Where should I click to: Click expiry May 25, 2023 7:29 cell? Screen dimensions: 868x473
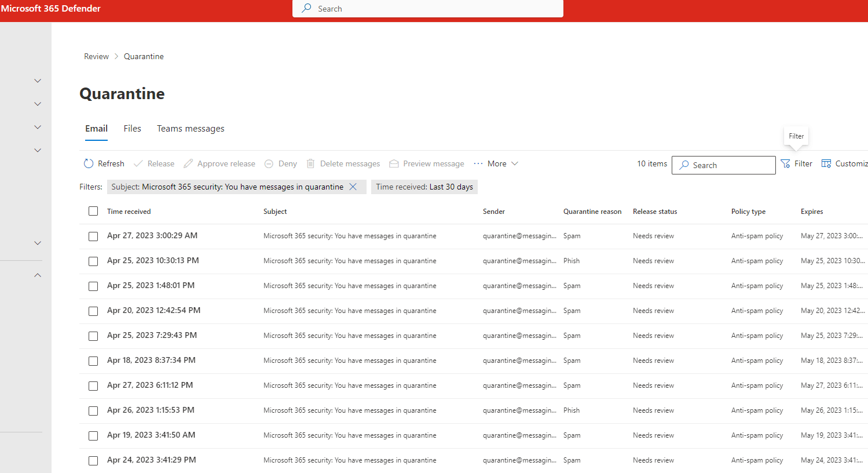[x=832, y=336]
